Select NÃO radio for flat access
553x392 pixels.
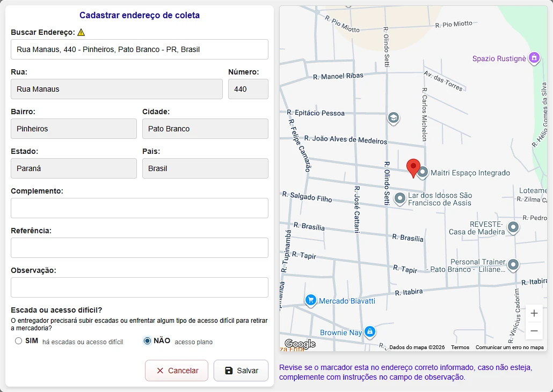[147, 341]
